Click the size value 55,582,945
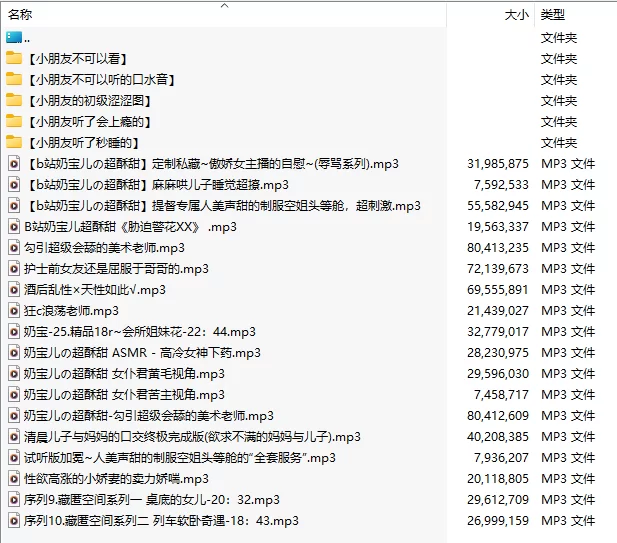 498,205
